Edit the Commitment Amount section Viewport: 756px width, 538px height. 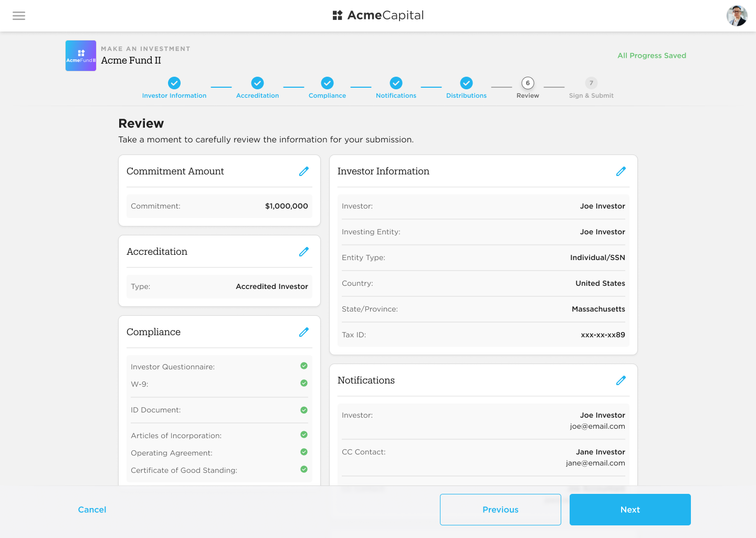tap(304, 171)
